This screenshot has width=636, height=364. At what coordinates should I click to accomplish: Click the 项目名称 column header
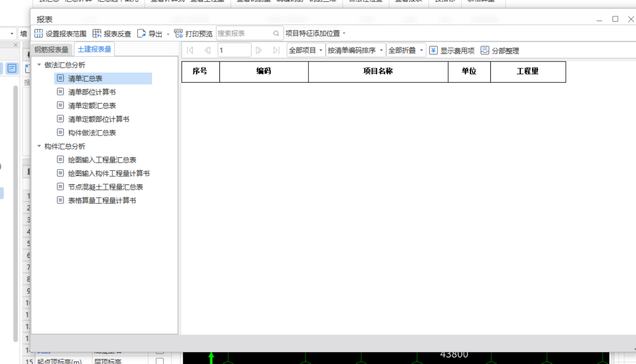click(378, 71)
